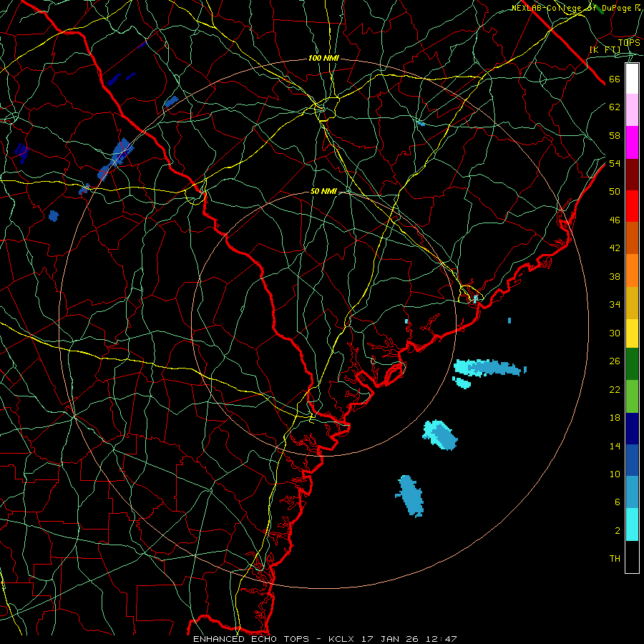The height and width of the screenshot is (644, 644).
Task: Click the maroon dark red legend swatch
Action: coord(632,175)
